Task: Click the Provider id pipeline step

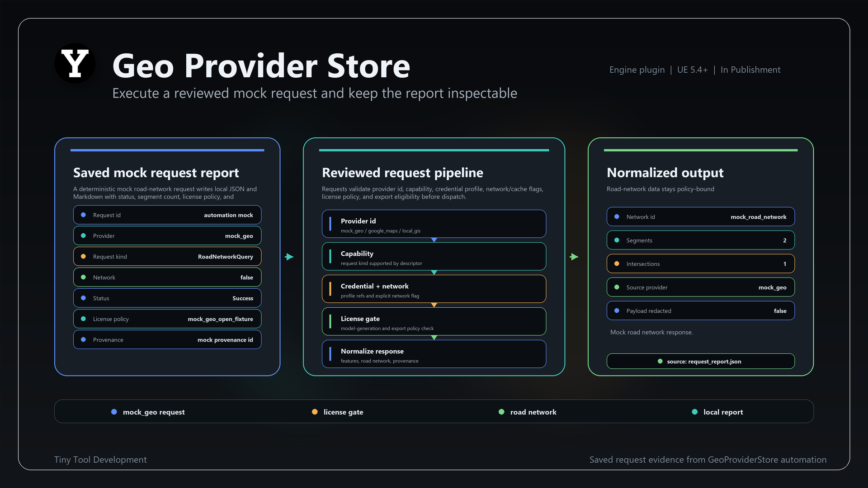Action: (x=434, y=224)
